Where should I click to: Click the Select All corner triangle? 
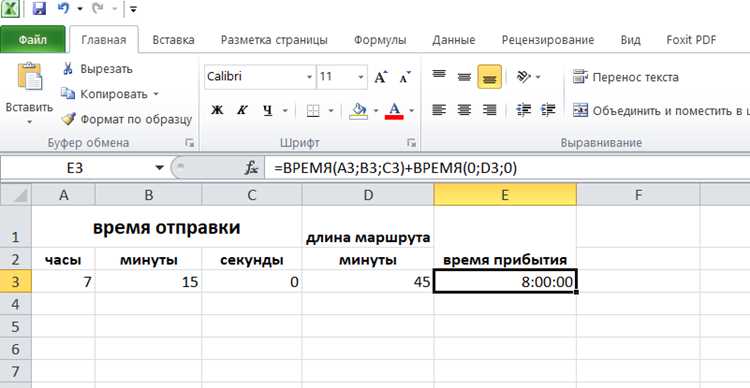[16, 195]
